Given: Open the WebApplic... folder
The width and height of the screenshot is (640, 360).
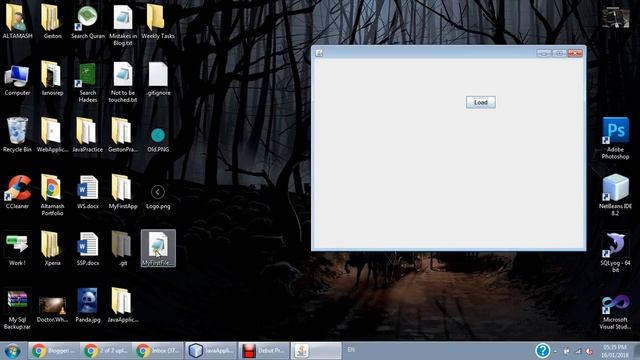Looking at the screenshot, I should coord(52,135).
